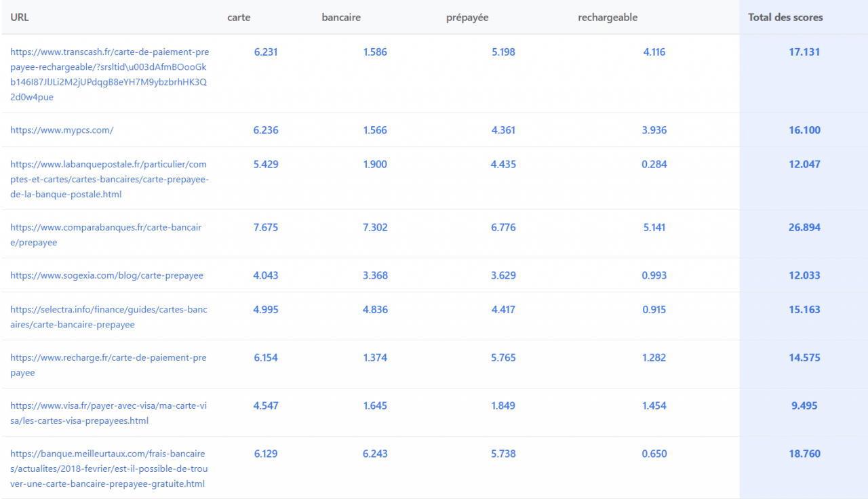Select prépayée score 1.849
The width and height of the screenshot is (868, 499).
point(503,405)
